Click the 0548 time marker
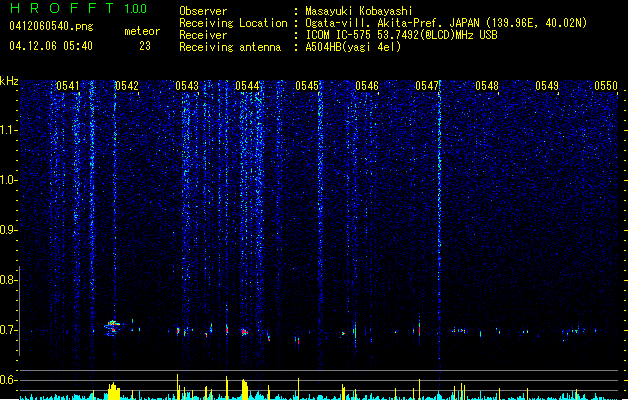Image resolution: width=629 pixels, height=400 pixels. click(487, 85)
